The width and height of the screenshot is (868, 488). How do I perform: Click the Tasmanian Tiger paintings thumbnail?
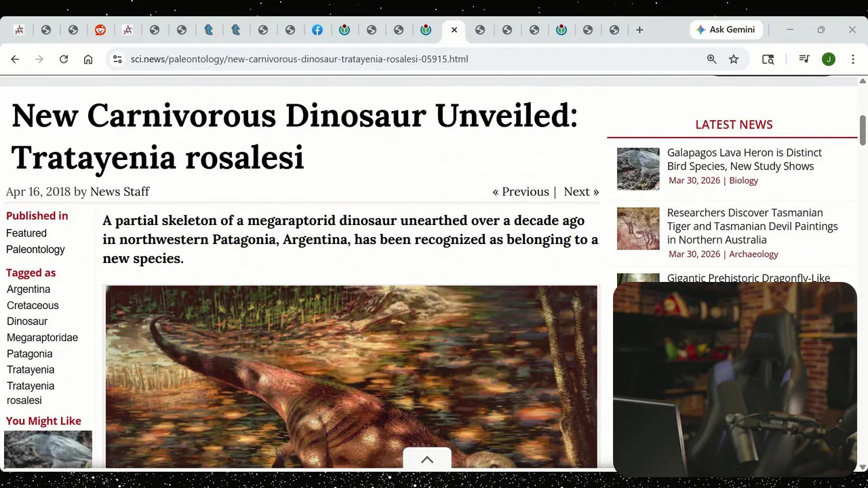(x=638, y=228)
